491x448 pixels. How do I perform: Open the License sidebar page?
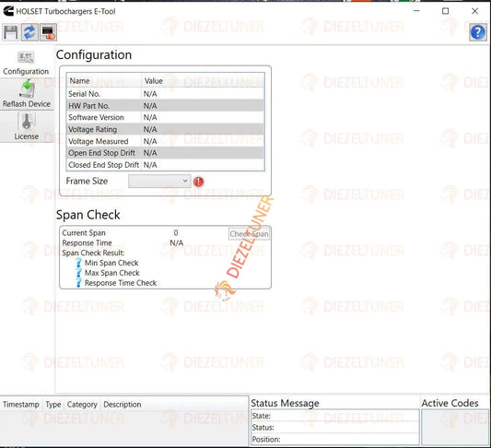[27, 126]
